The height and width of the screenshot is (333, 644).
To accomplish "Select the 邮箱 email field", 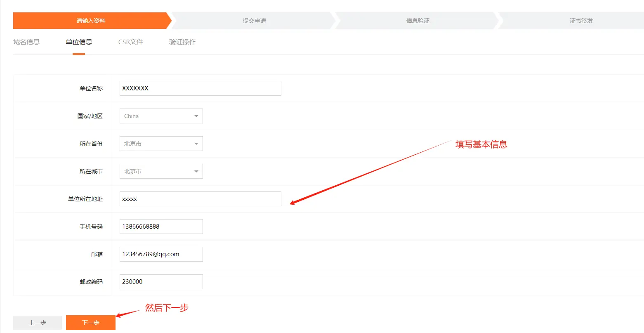I will (161, 254).
